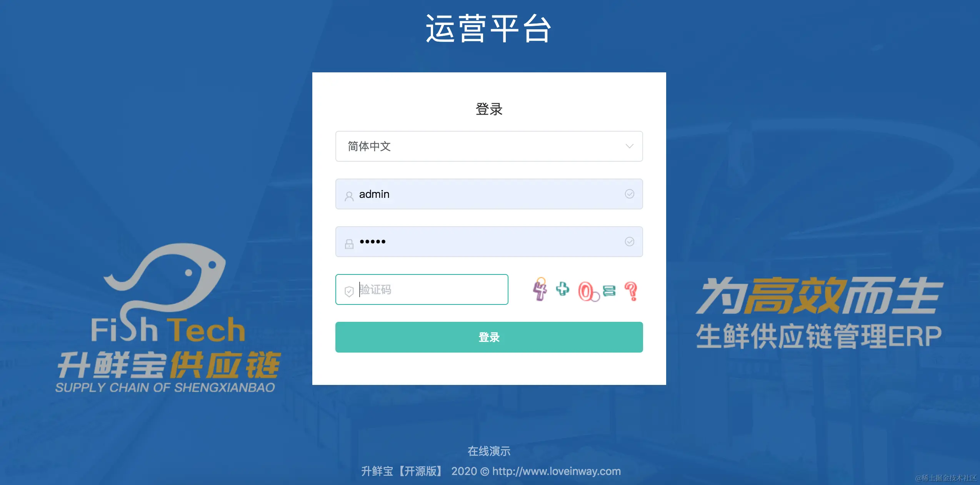This screenshot has height=485, width=980.
Task: Click the checkmark circle in the admin field
Action: pos(629,194)
